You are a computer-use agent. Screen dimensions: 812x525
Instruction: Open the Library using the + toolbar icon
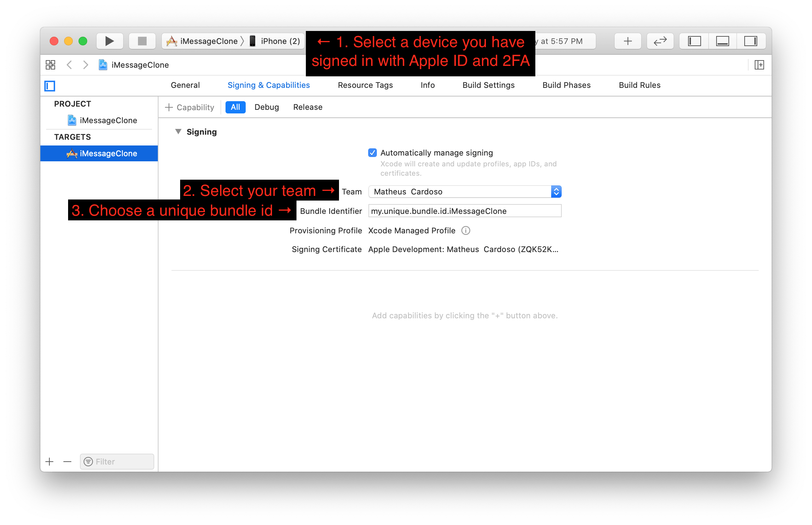tap(627, 41)
